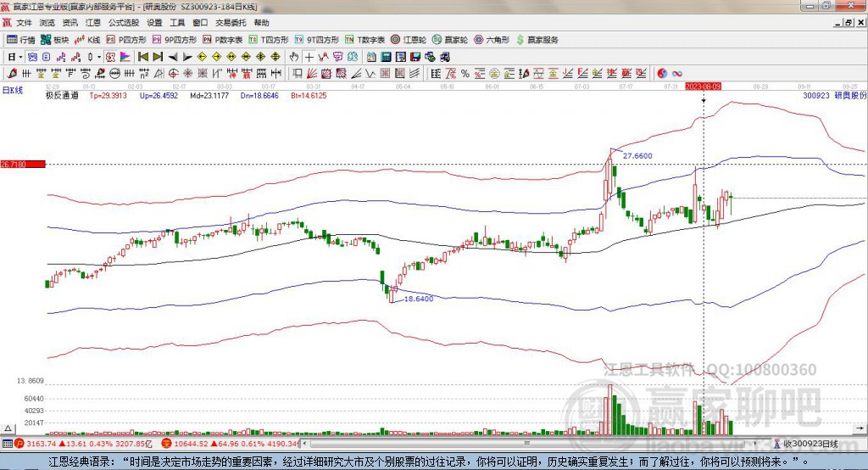The height and width of the screenshot is (470, 868).
Task: Click the yin-yang taiji icon
Action: pyautogui.click(x=662, y=74)
